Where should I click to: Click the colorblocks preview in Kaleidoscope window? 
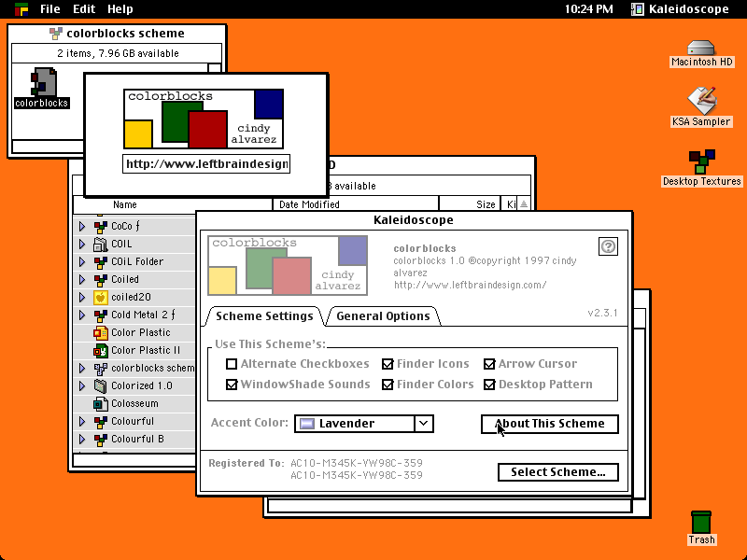pyautogui.click(x=288, y=265)
